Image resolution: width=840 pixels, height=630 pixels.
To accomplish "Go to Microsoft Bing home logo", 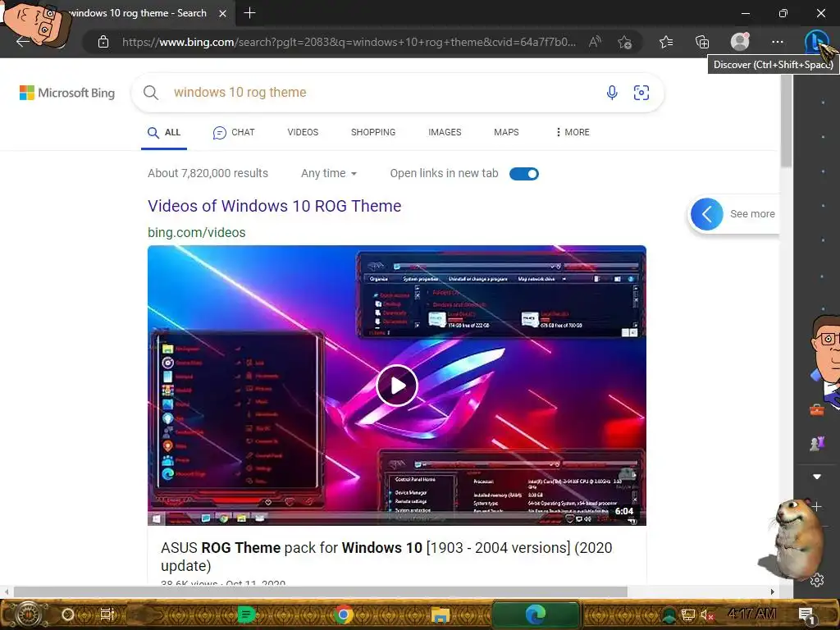I will pyautogui.click(x=67, y=93).
